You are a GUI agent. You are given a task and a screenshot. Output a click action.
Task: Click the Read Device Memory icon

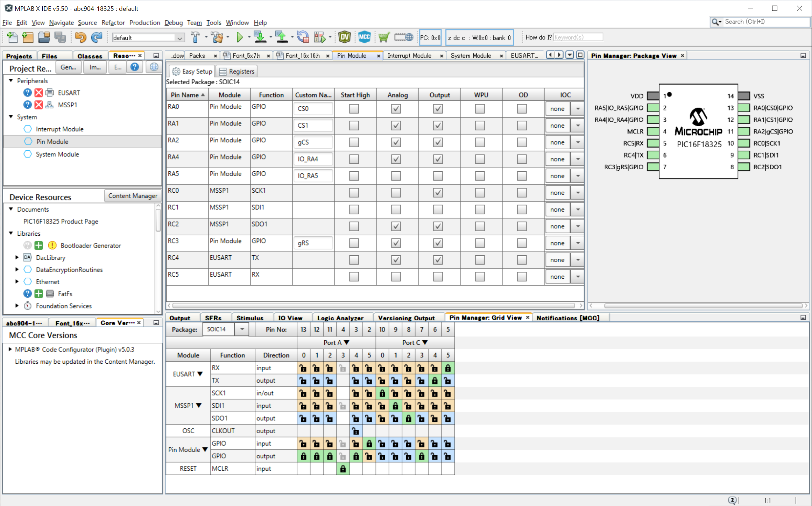(281, 37)
